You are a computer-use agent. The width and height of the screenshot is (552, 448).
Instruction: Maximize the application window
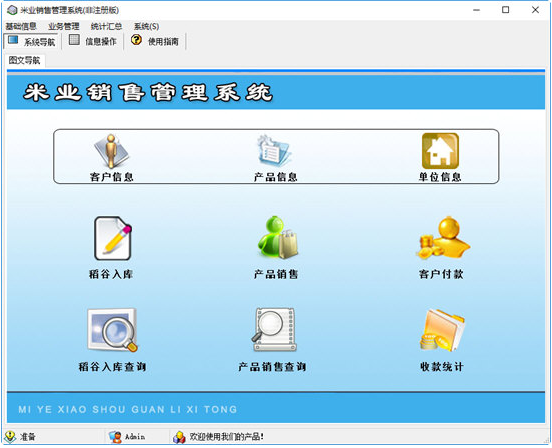pyautogui.click(x=506, y=10)
